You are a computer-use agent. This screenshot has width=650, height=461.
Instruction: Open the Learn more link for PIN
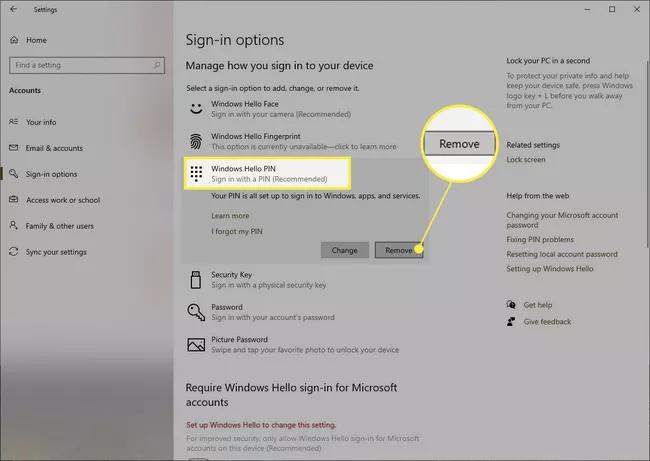230,216
